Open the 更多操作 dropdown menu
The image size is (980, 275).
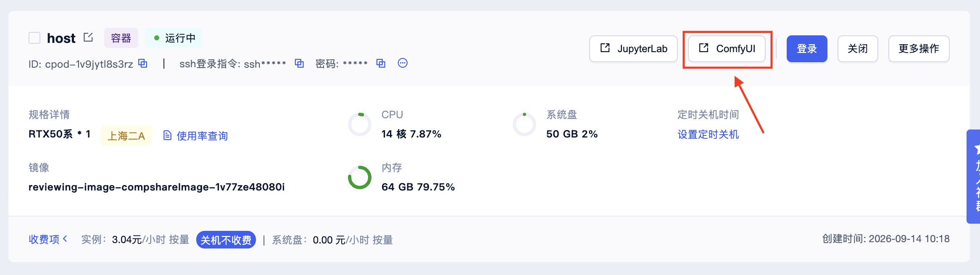tap(919, 49)
